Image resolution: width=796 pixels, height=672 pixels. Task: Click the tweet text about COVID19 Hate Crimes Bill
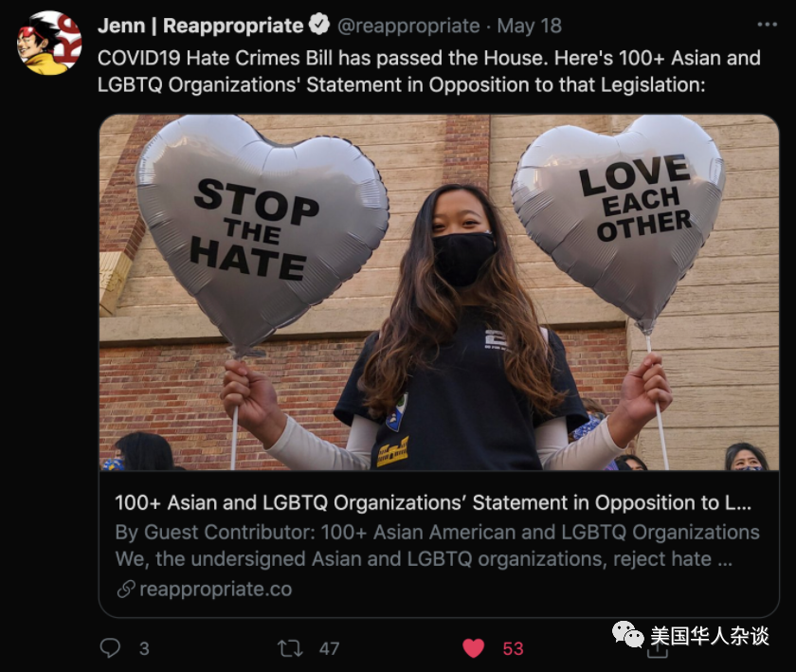429,71
